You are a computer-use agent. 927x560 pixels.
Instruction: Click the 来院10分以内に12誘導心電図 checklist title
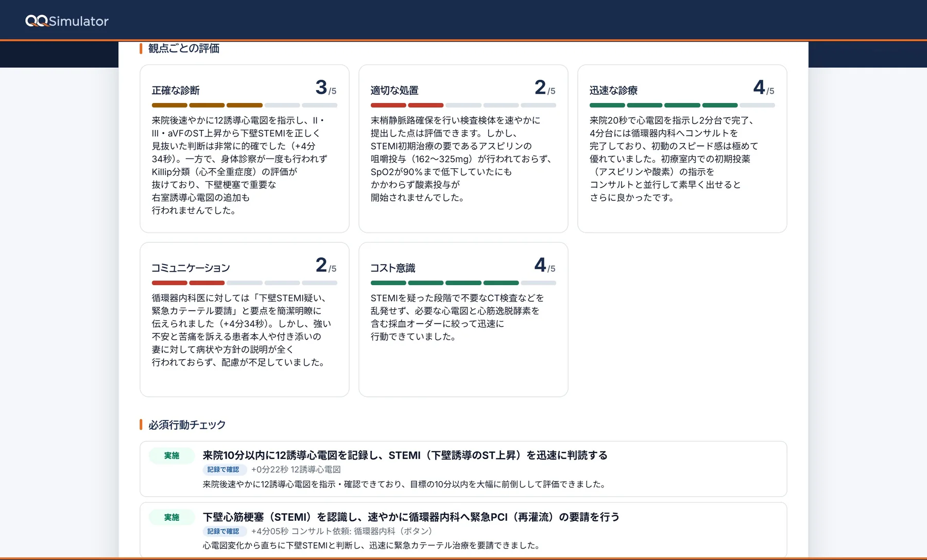pos(405,456)
